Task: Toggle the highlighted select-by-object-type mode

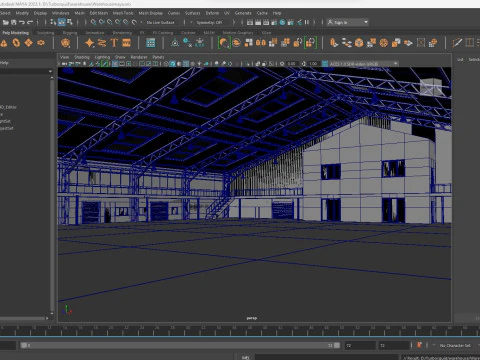Action: point(62,22)
